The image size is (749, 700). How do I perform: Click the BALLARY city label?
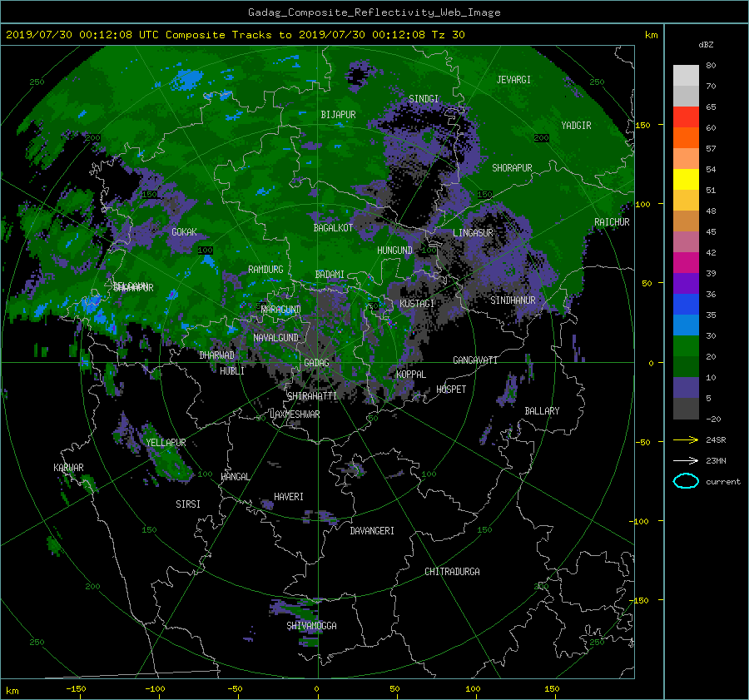pos(542,411)
